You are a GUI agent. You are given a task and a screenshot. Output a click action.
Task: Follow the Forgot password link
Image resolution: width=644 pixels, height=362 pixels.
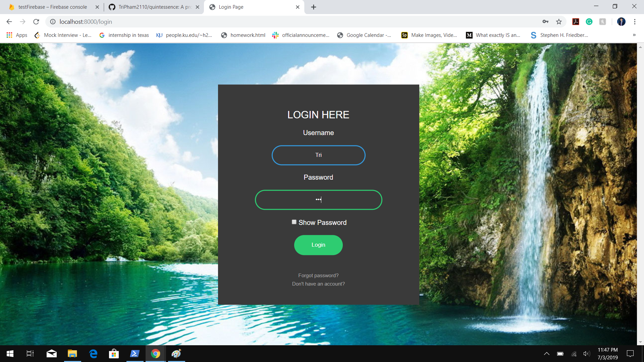(x=318, y=276)
